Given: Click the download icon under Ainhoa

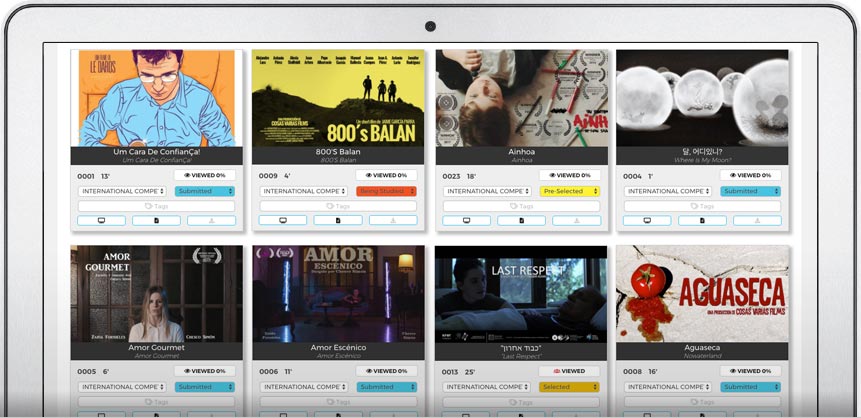Looking at the screenshot, I should tap(575, 220).
